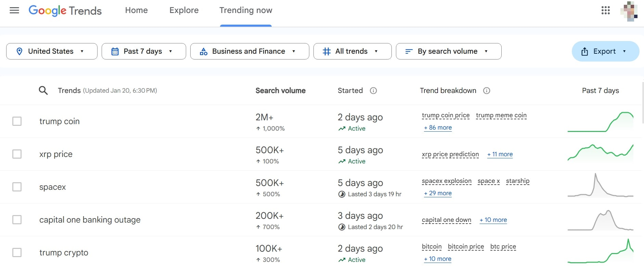The height and width of the screenshot is (266, 644).
Task: Click the lasted-duration clock icon for spacex
Action: [x=342, y=194]
